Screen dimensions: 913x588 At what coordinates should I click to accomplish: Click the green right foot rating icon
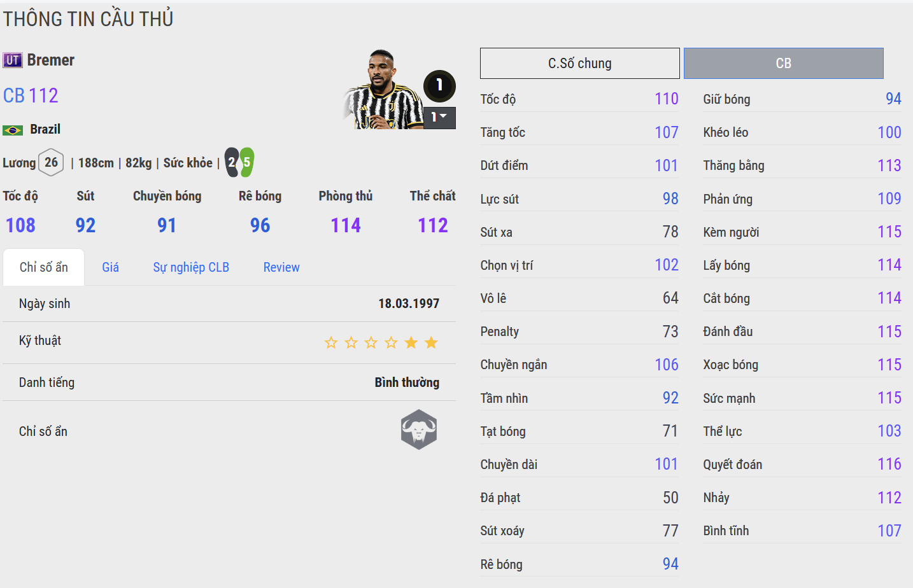(x=247, y=162)
